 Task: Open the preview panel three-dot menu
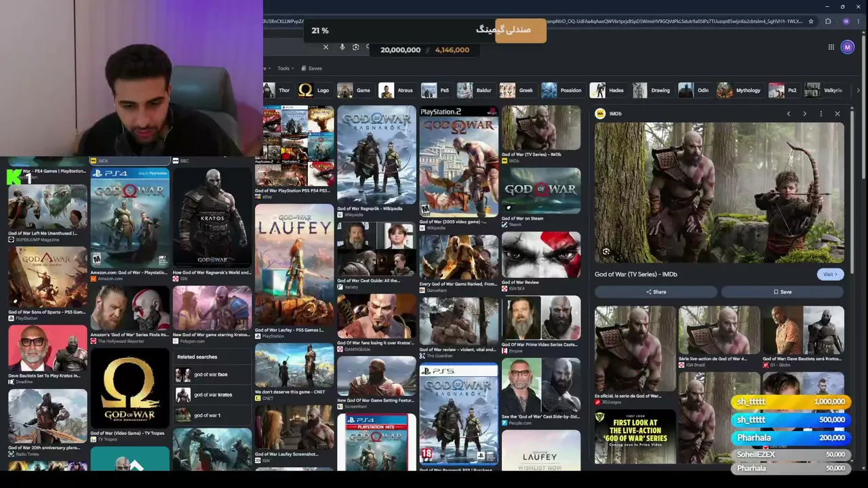tap(821, 114)
